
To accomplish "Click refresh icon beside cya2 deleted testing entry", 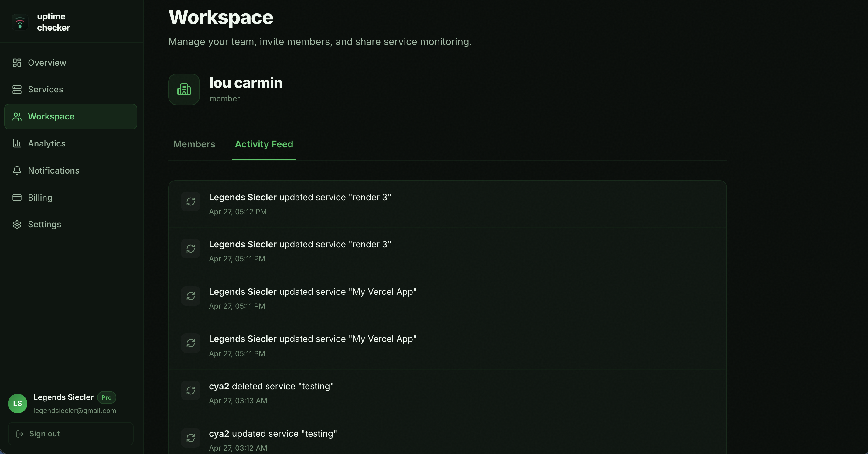I will coord(191,390).
